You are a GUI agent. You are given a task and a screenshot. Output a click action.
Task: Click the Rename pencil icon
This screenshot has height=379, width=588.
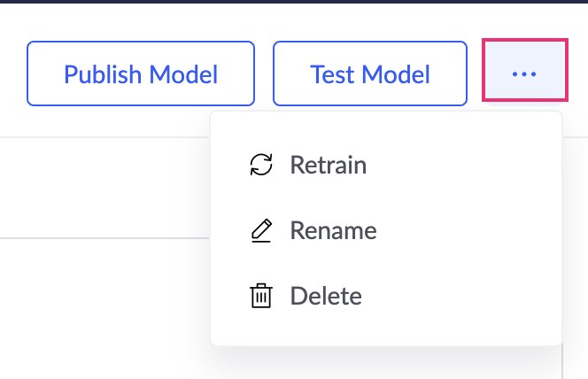tap(261, 231)
